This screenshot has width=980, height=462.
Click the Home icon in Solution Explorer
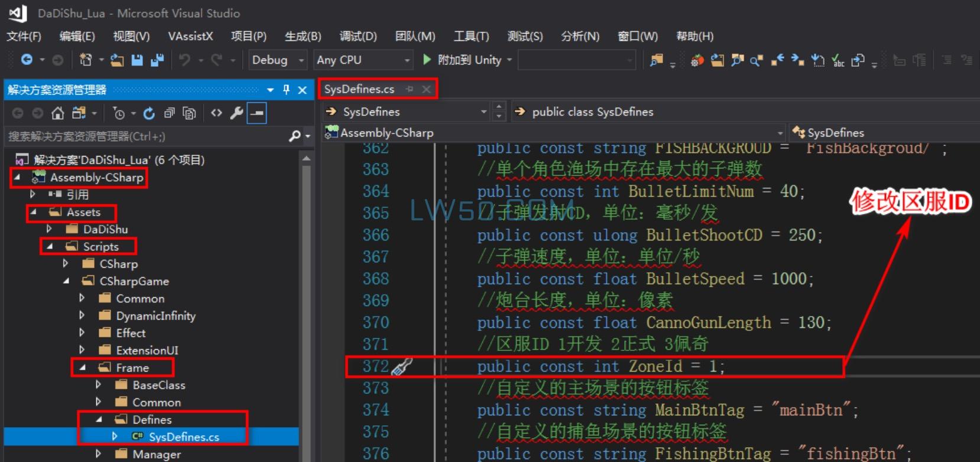pos(57,113)
